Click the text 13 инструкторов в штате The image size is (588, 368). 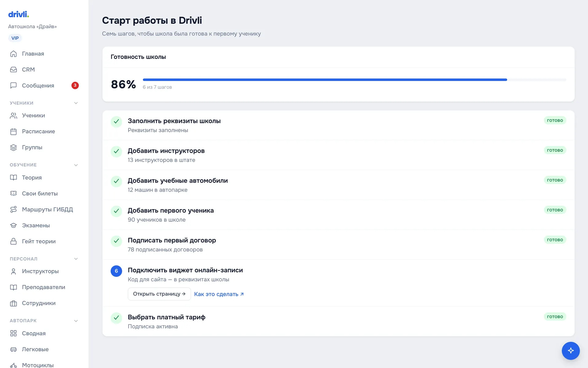coord(161,160)
